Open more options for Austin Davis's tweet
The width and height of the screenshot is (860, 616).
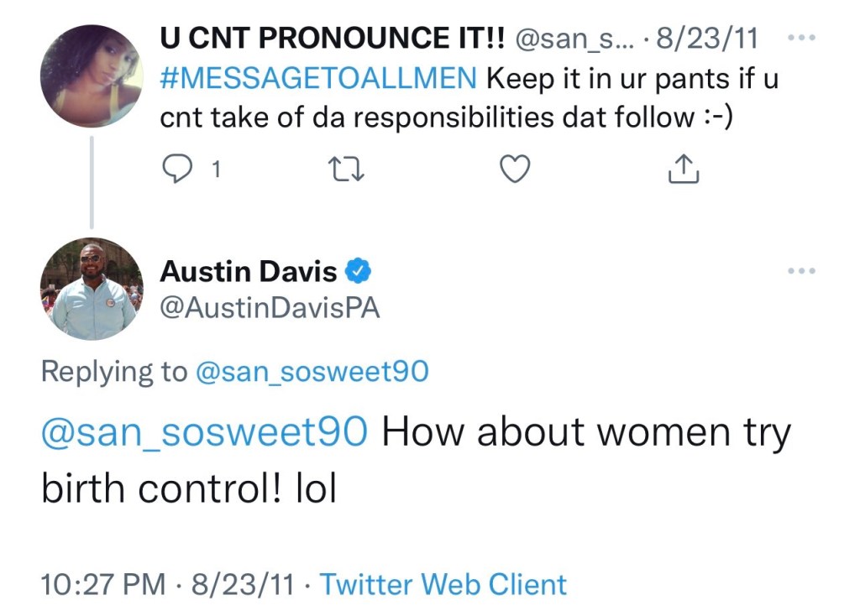click(802, 271)
